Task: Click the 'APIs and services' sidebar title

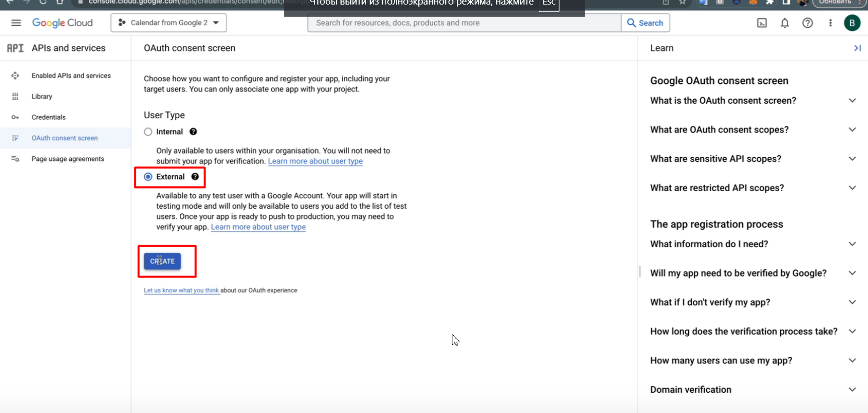Action: click(69, 48)
